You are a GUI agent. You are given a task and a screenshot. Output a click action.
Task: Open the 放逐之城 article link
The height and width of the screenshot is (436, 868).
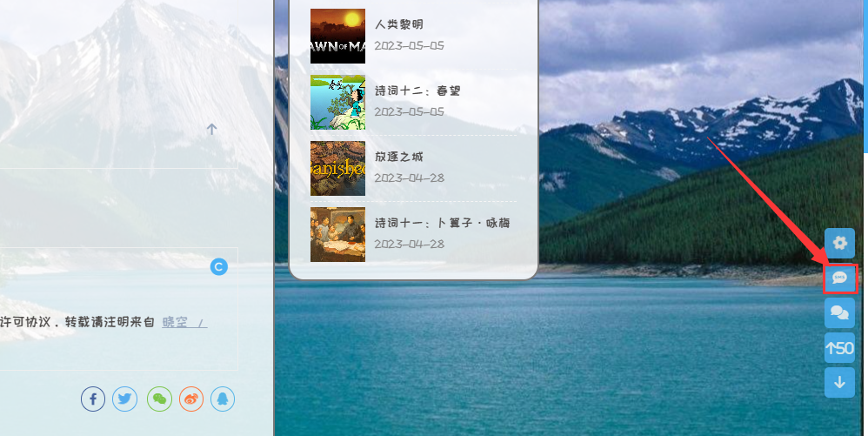(399, 157)
